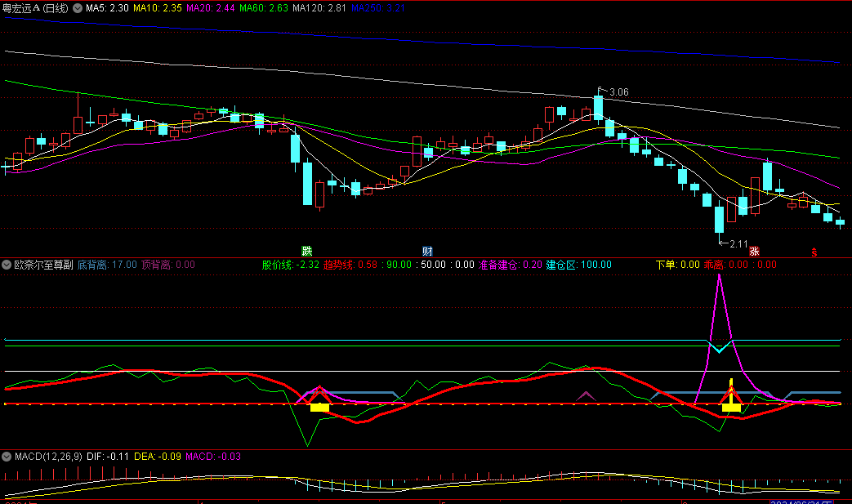Click the candlestick at the 3.06 high
Viewport: 852px width, 504px height.
pyautogui.click(x=598, y=107)
